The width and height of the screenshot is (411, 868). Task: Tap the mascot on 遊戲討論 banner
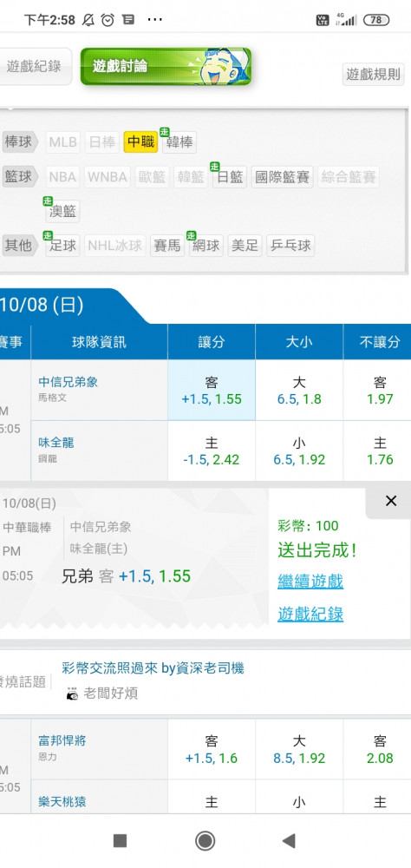point(219,66)
